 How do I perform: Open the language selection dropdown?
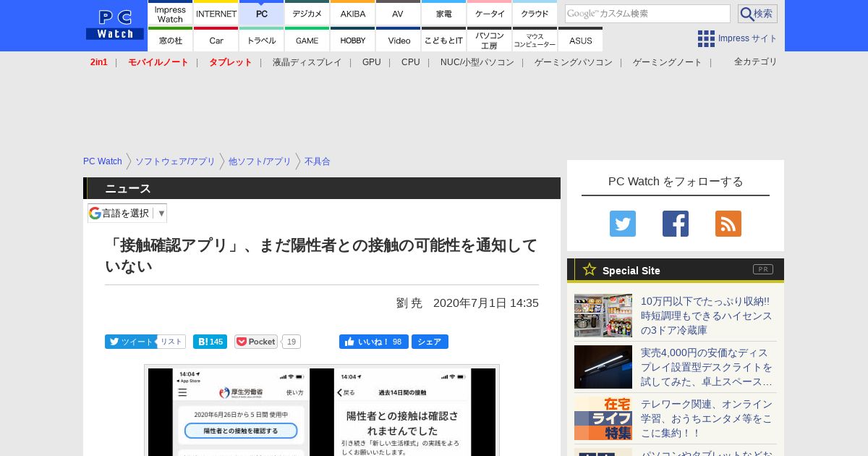[x=127, y=213]
